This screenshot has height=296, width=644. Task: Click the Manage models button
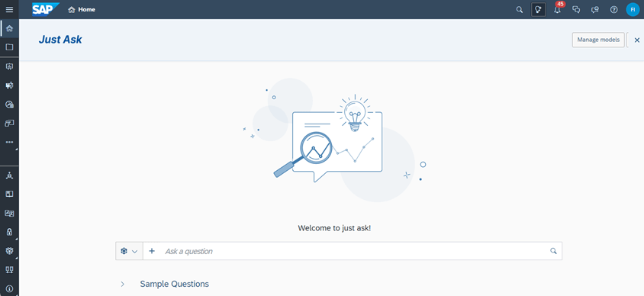598,40
